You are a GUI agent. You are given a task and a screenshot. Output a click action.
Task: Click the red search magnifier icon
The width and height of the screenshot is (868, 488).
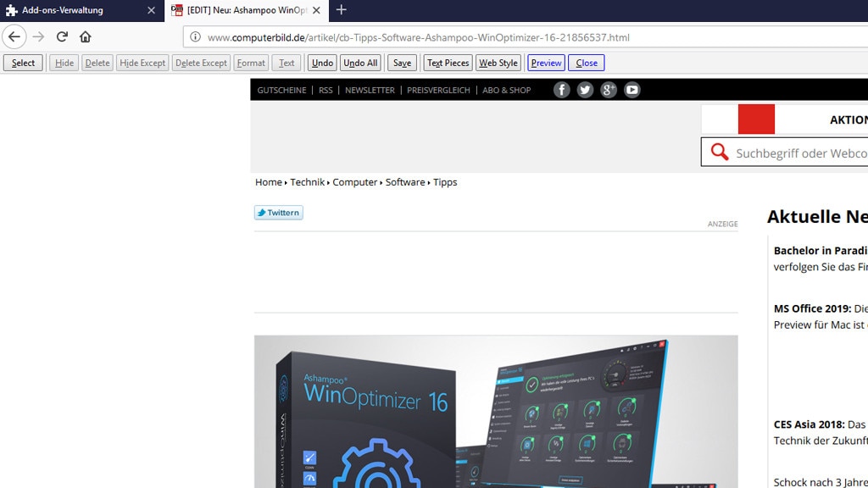[x=720, y=152]
